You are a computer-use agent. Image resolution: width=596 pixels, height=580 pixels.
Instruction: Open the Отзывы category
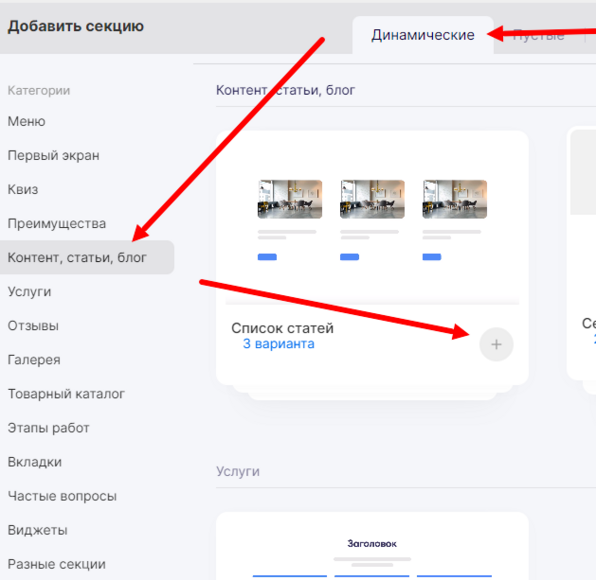[33, 326]
